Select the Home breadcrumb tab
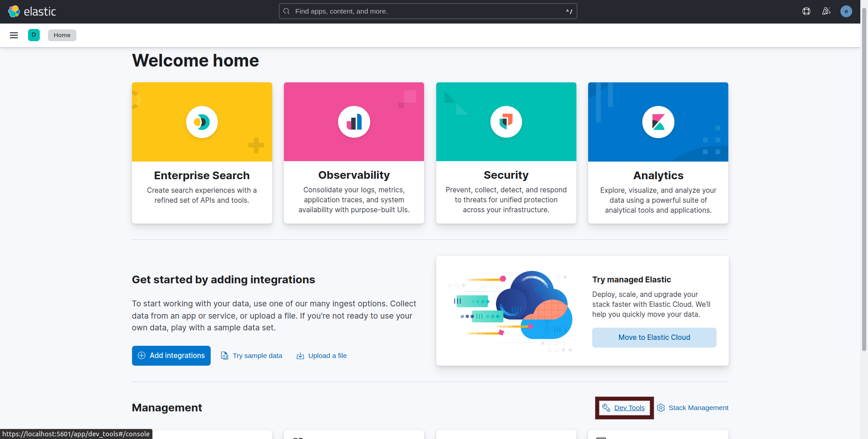This screenshot has height=439, width=868. (62, 35)
